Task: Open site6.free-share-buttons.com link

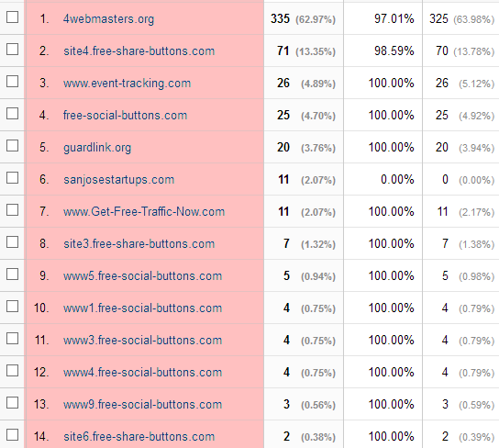Action: [139, 437]
